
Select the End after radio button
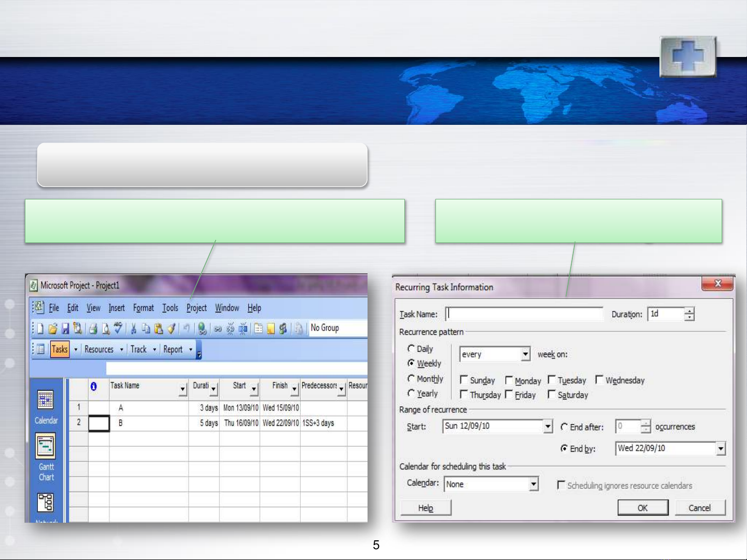pyautogui.click(x=564, y=427)
